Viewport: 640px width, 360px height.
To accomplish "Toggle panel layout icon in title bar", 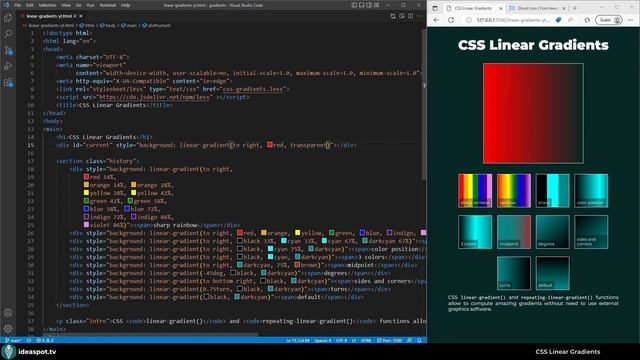I will (x=362, y=5).
